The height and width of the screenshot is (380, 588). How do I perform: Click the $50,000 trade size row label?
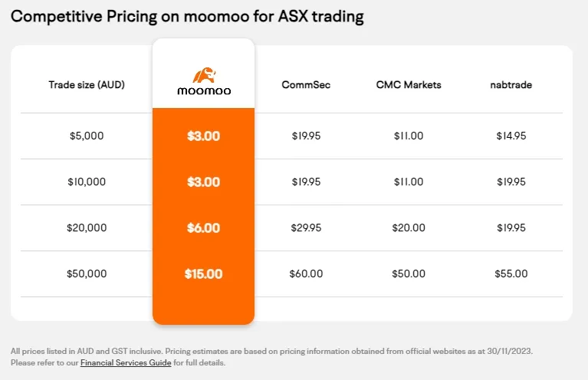(87, 274)
